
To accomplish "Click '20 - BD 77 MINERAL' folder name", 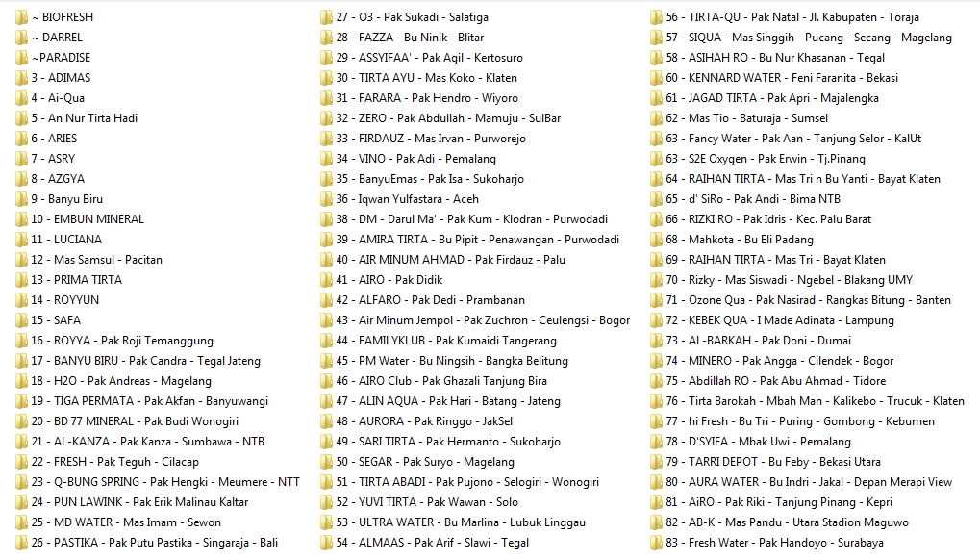I will click(x=135, y=421).
